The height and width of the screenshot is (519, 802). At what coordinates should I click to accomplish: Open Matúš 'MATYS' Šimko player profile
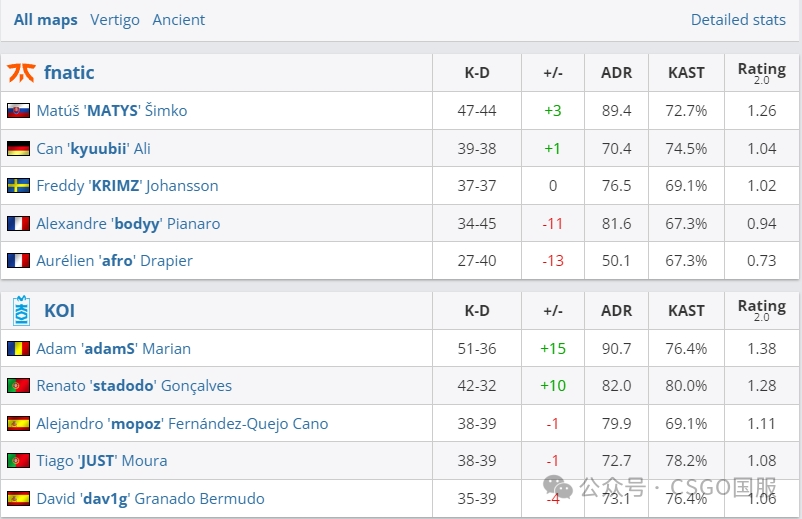point(111,111)
